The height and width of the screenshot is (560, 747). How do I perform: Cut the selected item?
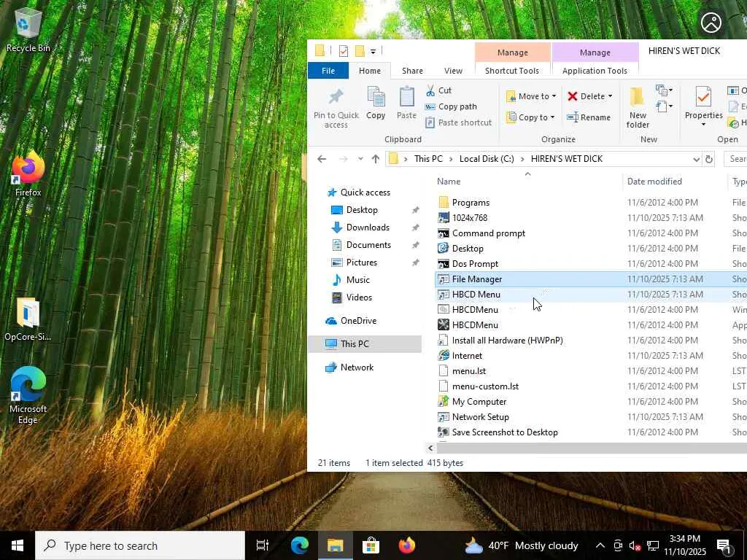(x=438, y=90)
